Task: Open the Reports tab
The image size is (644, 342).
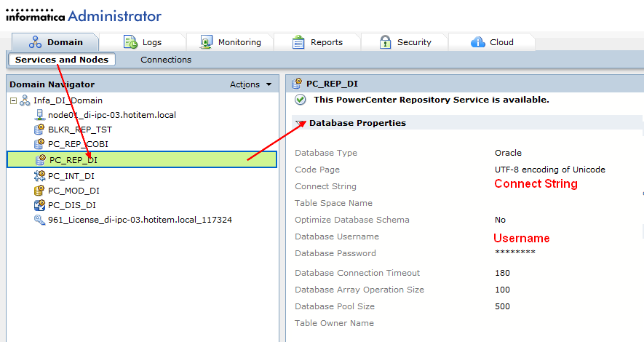Action: point(318,42)
